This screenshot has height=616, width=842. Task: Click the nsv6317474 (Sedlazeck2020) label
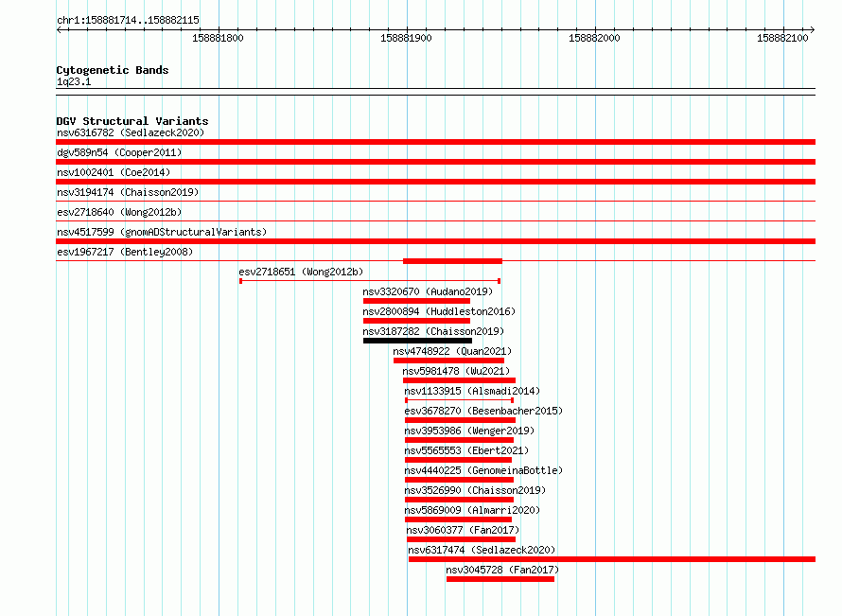(482, 550)
